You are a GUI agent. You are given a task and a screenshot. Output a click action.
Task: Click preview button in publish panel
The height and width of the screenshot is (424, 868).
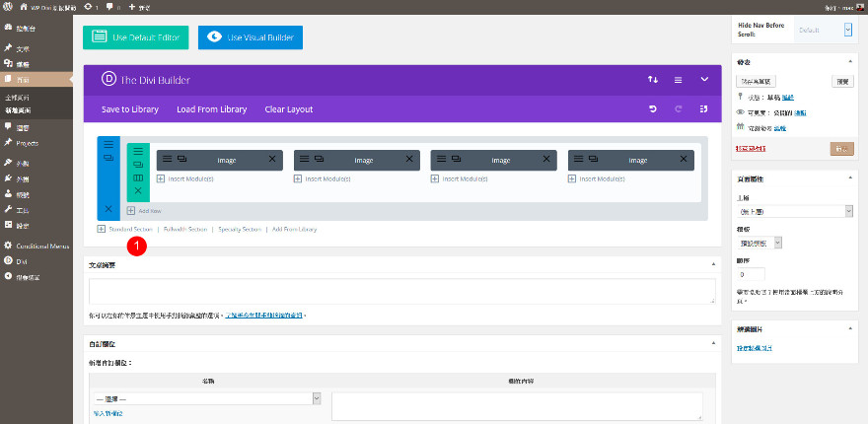[x=842, y=82]
